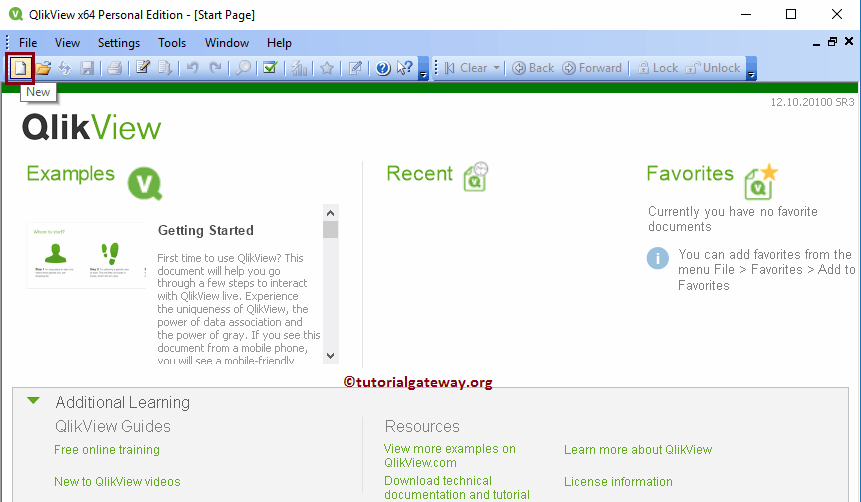Open the View menu
861x502 pixels.
(67, 43)
